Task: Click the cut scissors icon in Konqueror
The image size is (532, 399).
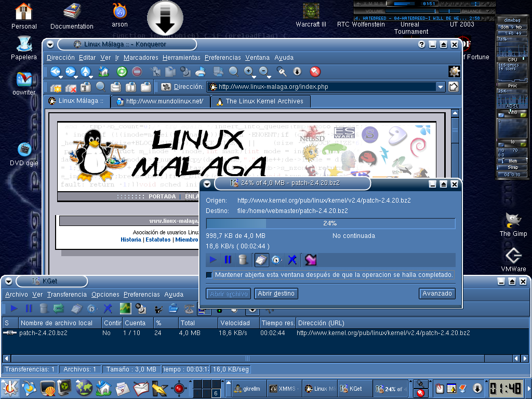Action: (x=156, y=72)
